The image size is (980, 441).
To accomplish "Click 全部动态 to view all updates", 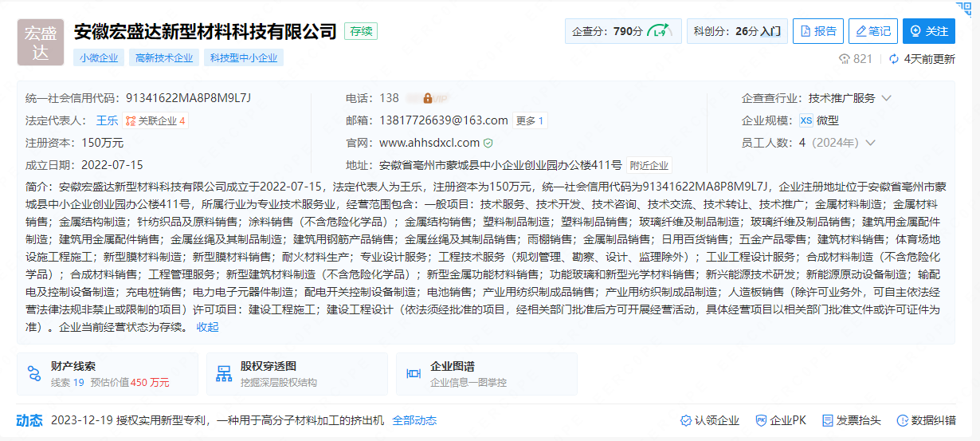I will 414,420.
